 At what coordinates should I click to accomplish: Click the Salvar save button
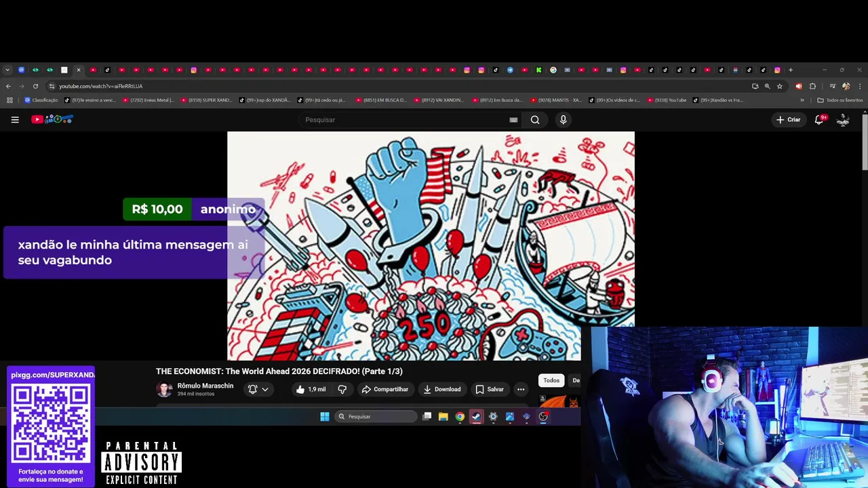(x=490, y=389)
